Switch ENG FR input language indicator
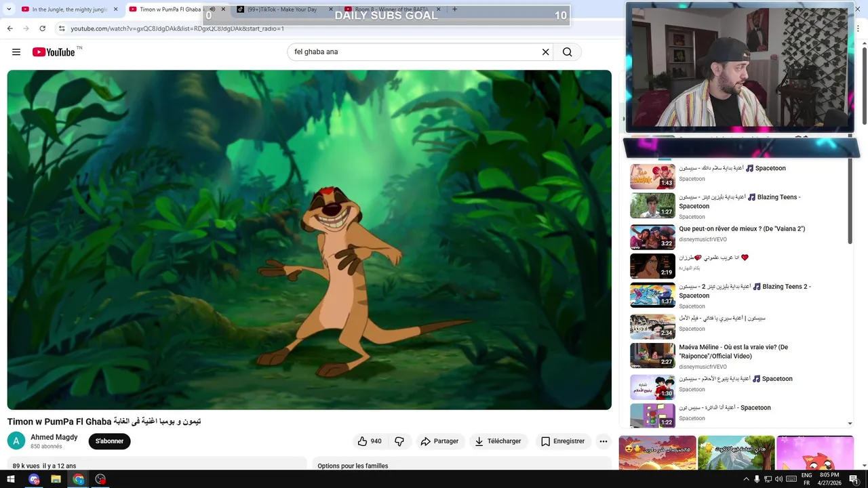Screen dimensions: 868x488 pyautogui.click(x=806, y=479)
